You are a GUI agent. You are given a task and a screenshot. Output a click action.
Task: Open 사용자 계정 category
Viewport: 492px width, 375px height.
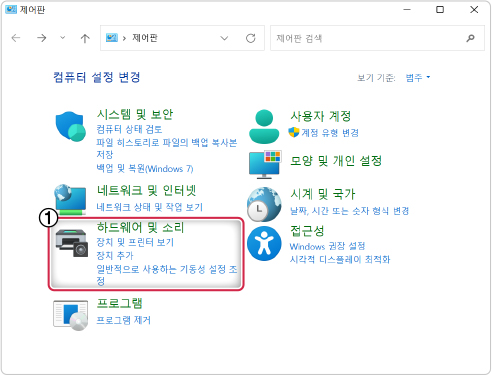321,116
